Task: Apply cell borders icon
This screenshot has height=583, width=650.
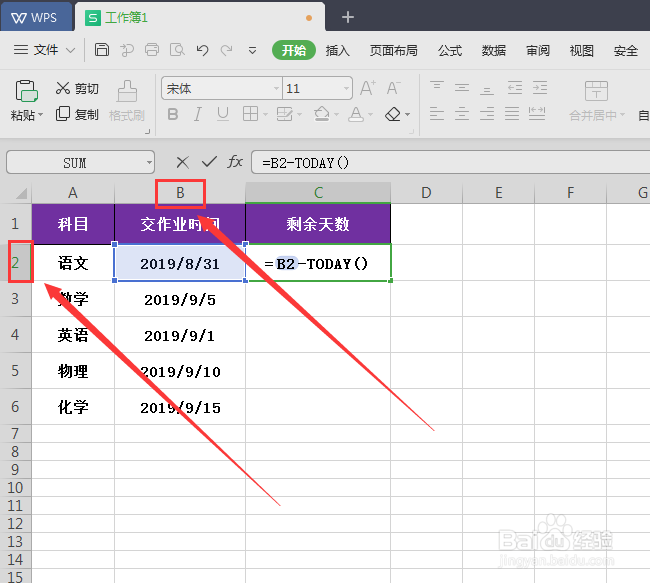Action: (x=250, y=114)
